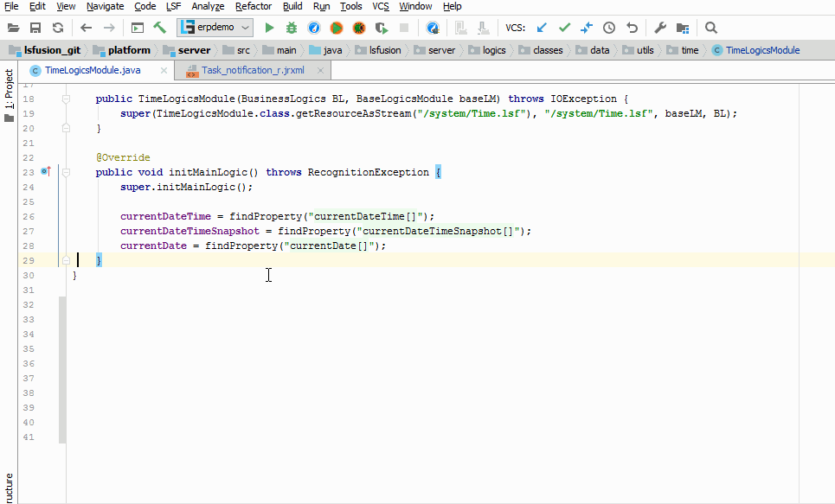
Task: Commit changes with the green checkmark
Action: click(564, 27)
